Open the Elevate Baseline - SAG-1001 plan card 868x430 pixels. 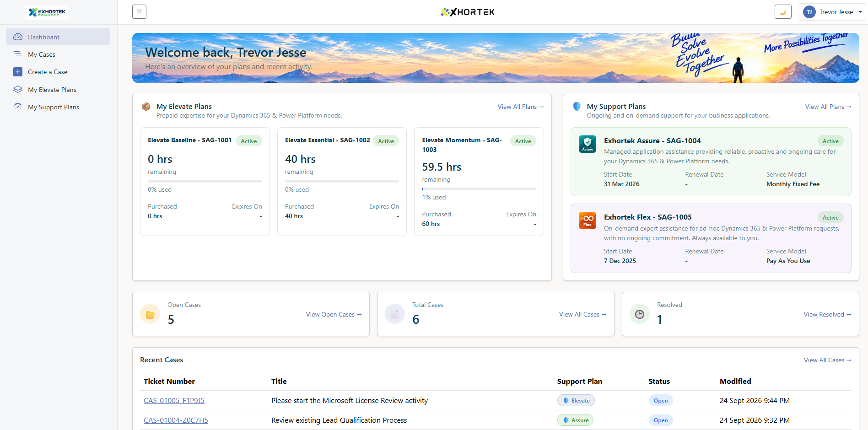[205, 182]
